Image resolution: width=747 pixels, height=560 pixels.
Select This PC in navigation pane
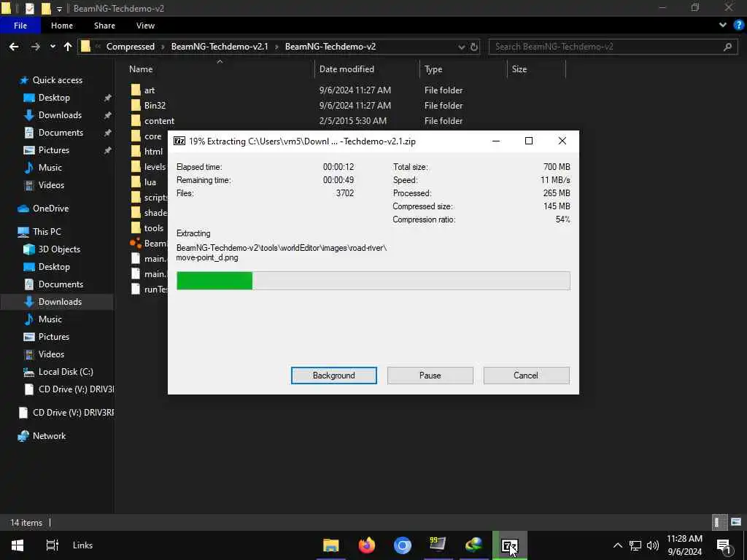click(x=47, y=232)
